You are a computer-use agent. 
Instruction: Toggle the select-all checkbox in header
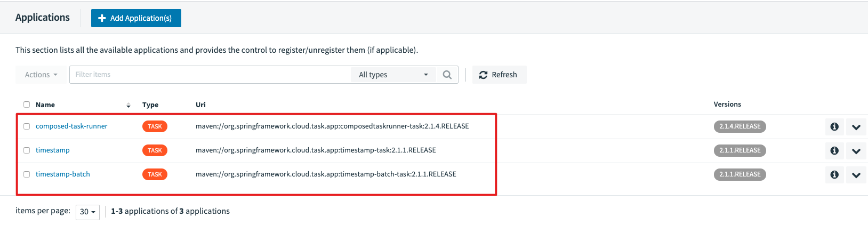point(27,105)
